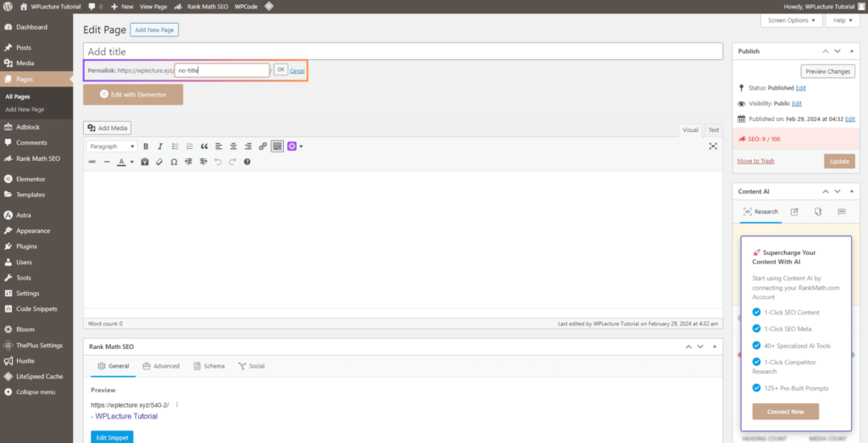Switch to the Visual editor tab
Viewport: 868px width, 443px height.
coord(690,130)
